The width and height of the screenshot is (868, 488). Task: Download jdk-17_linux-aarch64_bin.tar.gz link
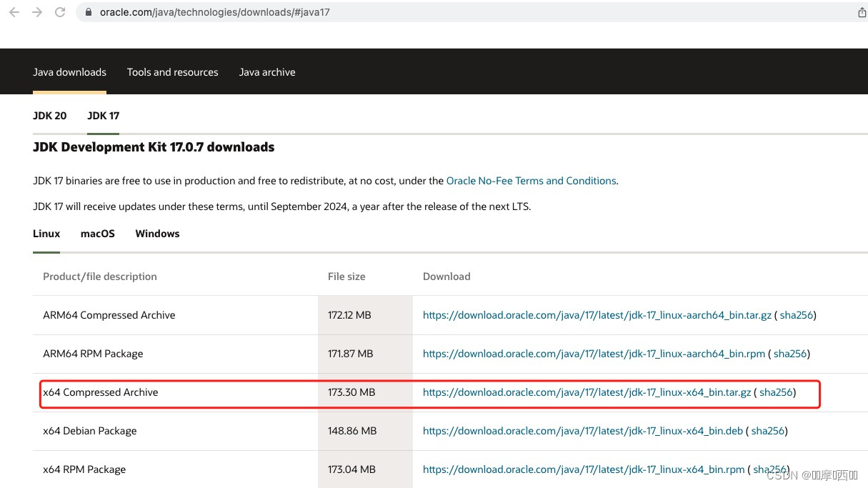tap(597, 315)
